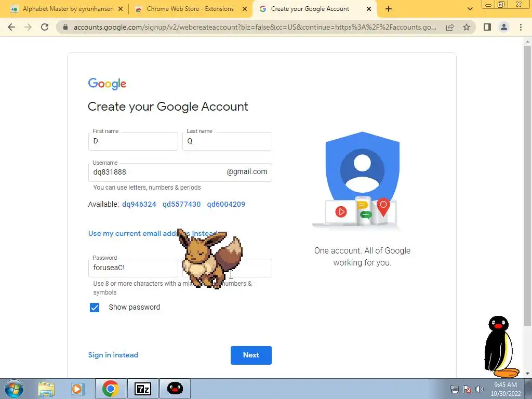Uncheck the Show password checkbox

click(x=95, y=308)
